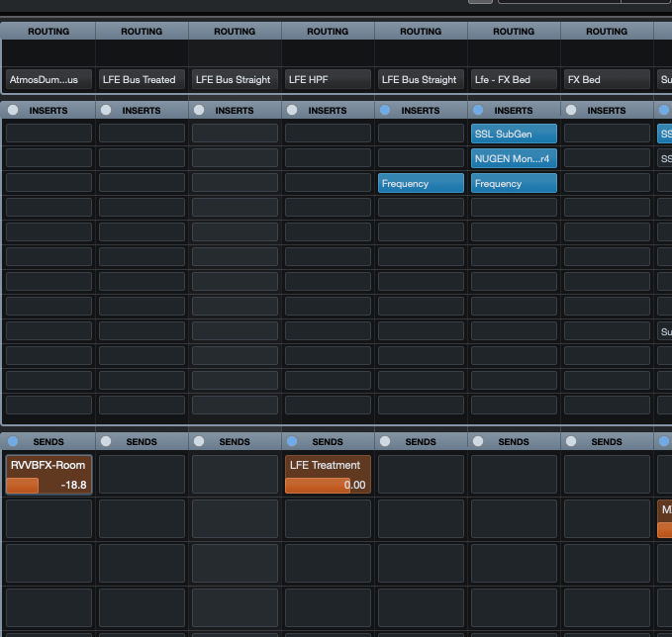Select first empty send slot on FX Bed channel
The image size is (672, 637).
point(607,474)
